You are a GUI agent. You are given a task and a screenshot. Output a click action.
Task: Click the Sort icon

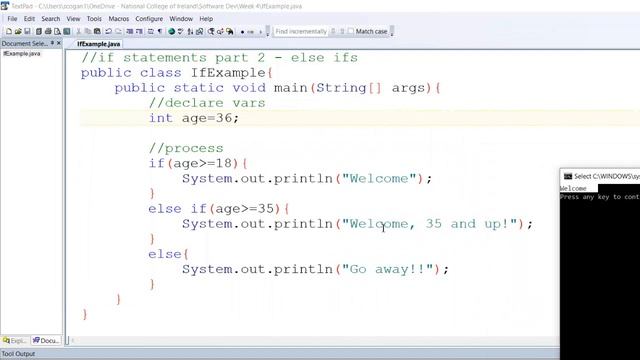click(190, 31)
